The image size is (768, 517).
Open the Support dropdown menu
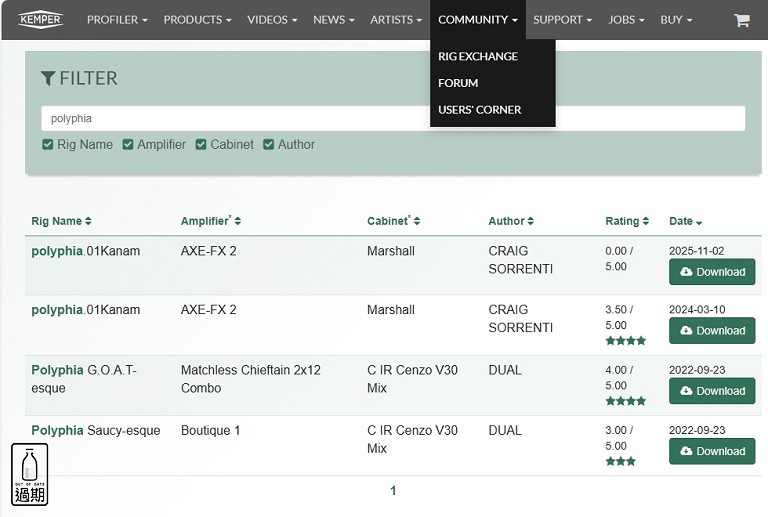(562, 20)
